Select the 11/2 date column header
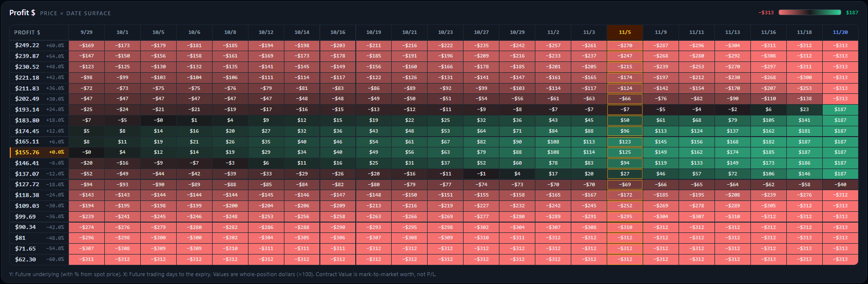 pos(553,32)
